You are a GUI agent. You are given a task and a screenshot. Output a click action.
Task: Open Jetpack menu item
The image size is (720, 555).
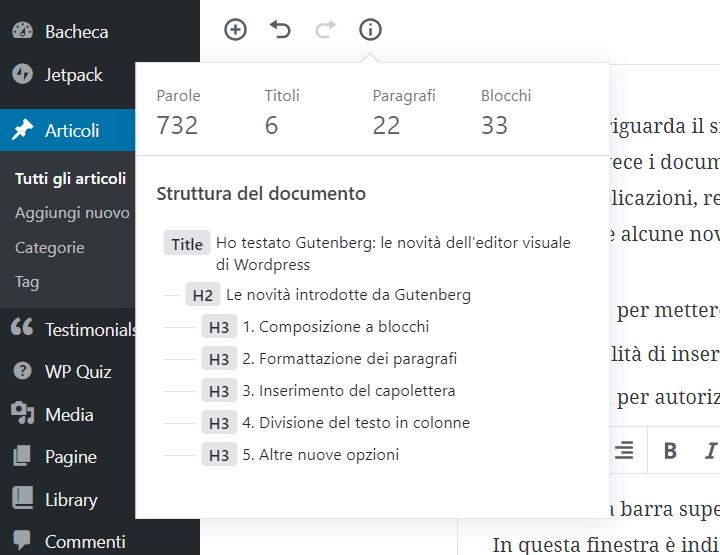73,75
